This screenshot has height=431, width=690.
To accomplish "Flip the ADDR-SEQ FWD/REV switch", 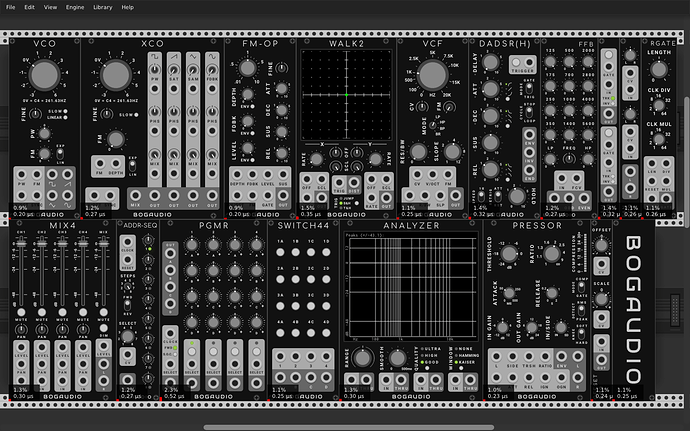I will (128, 304).
